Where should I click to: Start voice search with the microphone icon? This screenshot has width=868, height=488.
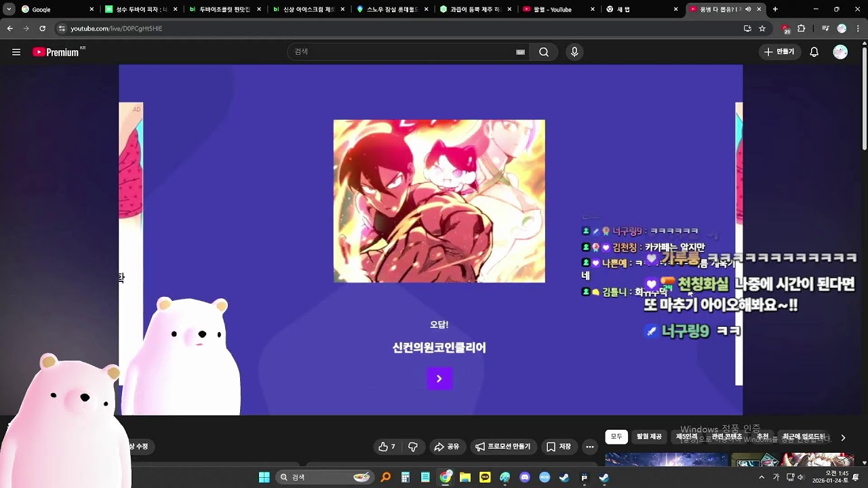[x=574, y=52]
